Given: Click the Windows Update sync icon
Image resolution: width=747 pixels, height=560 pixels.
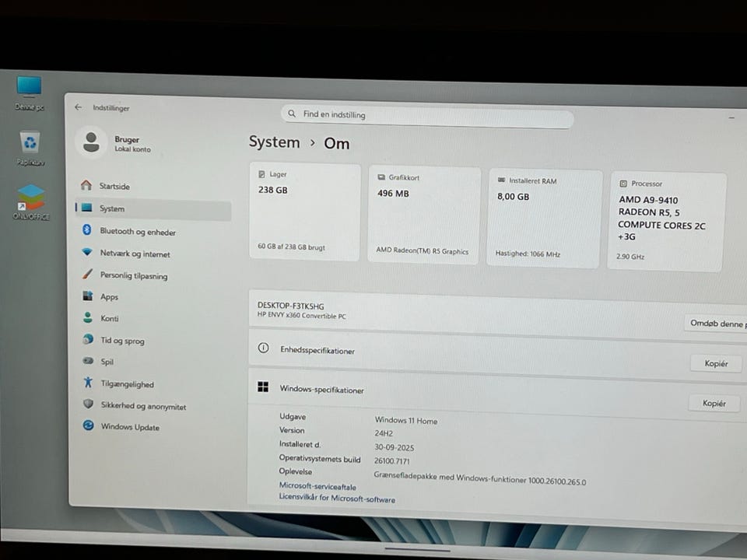Looking at the screenshot, I should [88, 425].
